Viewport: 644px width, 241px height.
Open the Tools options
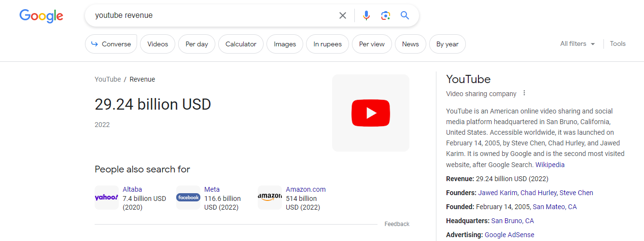pos(617,43)
